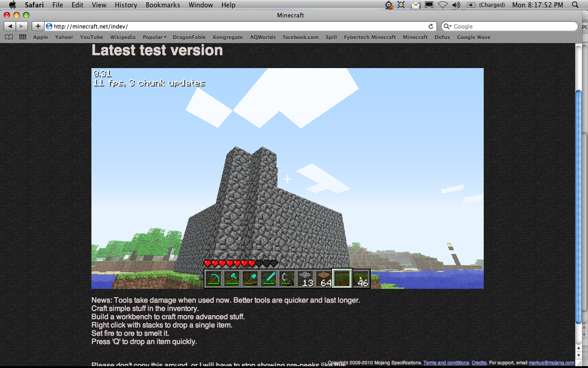This screenshot has width=588, height=368.
Task: Open the Dofus bookmark
Action: (442, 37)
